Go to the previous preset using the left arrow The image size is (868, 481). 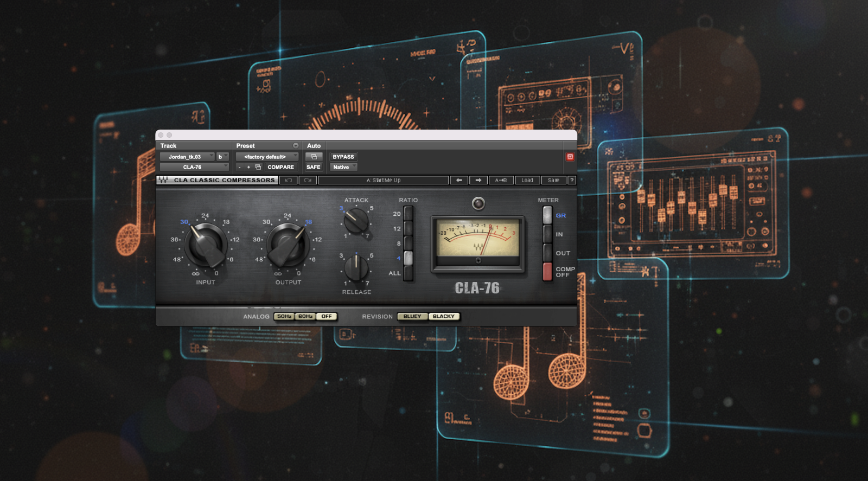click(x=459, y=180)
